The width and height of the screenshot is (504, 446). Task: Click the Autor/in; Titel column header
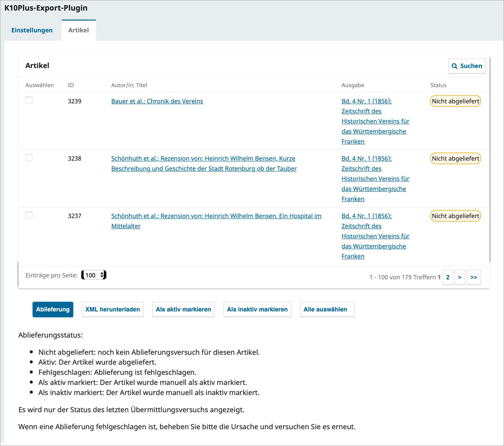point(129,85)
